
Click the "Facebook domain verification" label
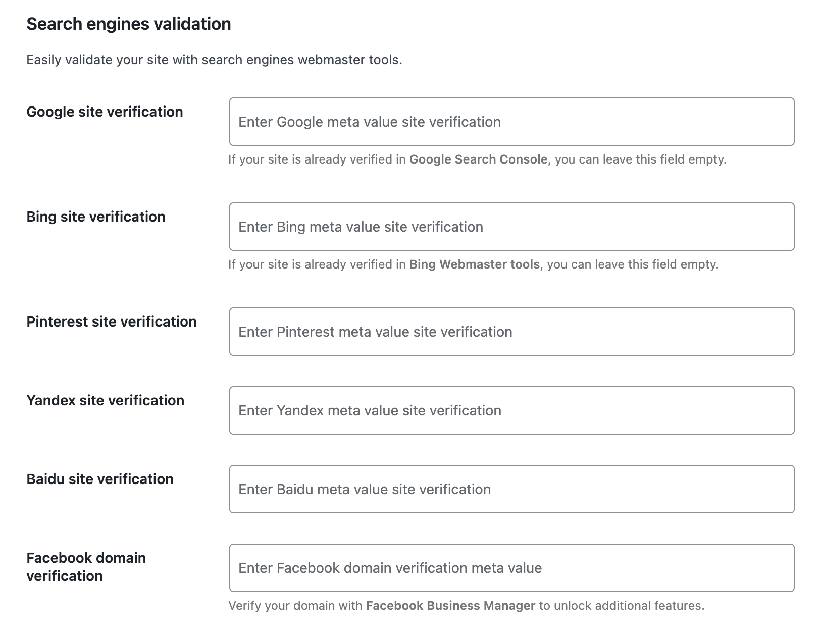tap(86, 566)
